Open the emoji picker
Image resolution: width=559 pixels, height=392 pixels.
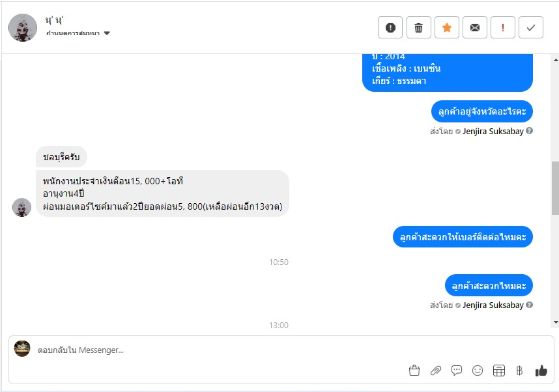tap(478, 371)
